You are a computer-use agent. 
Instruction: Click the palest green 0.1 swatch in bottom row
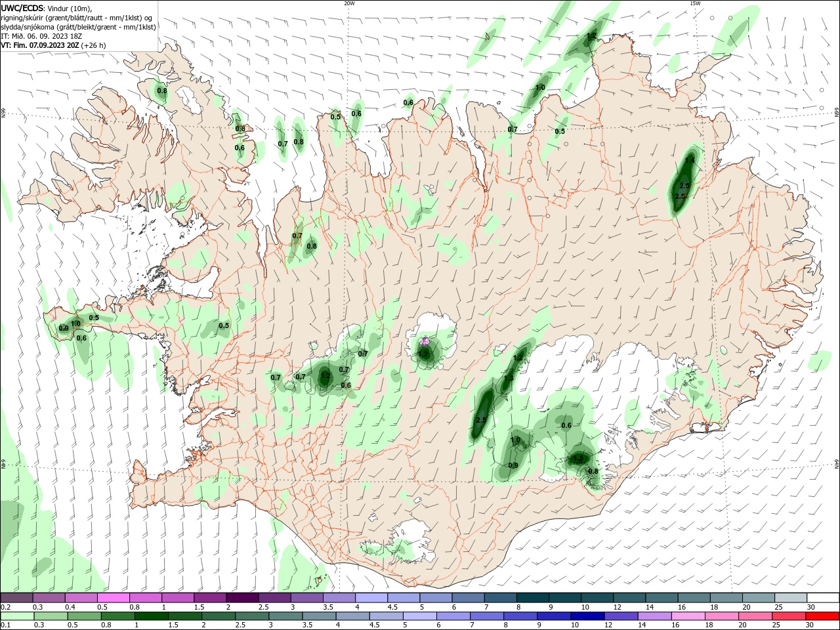point(16,616)
